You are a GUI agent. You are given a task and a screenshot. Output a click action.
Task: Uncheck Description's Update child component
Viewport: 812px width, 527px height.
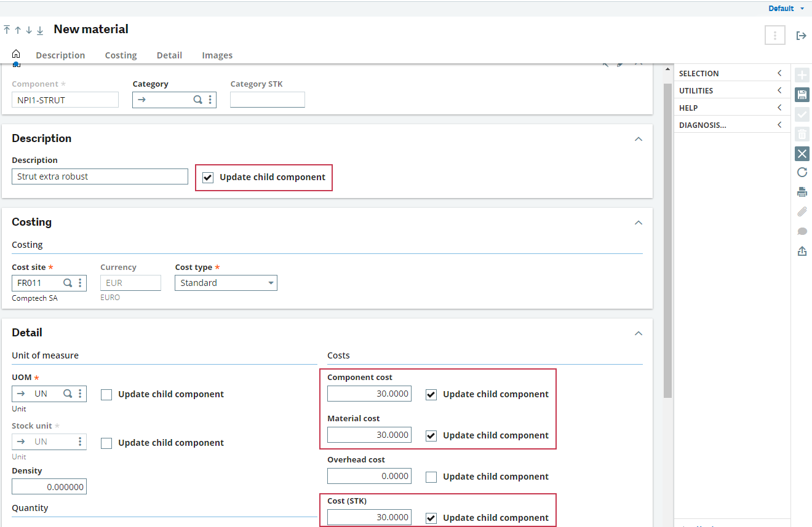209,178
